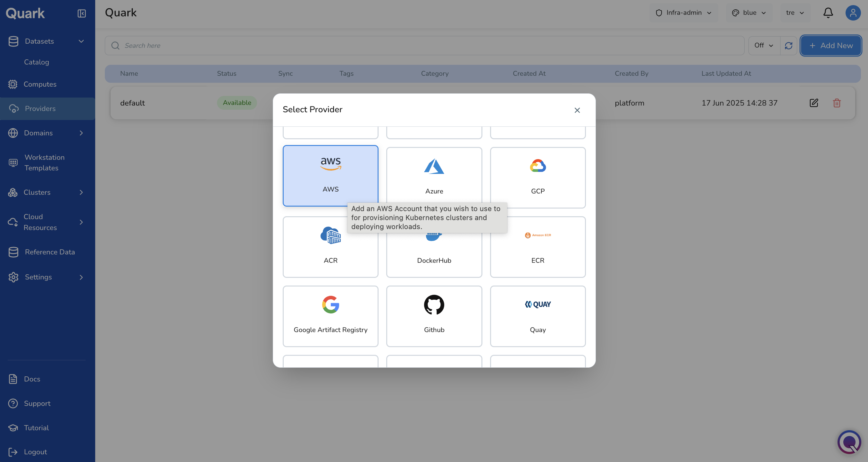Click the Category column header
The height and width of the screenshot is (462, 868).
(x=435, y=73)
